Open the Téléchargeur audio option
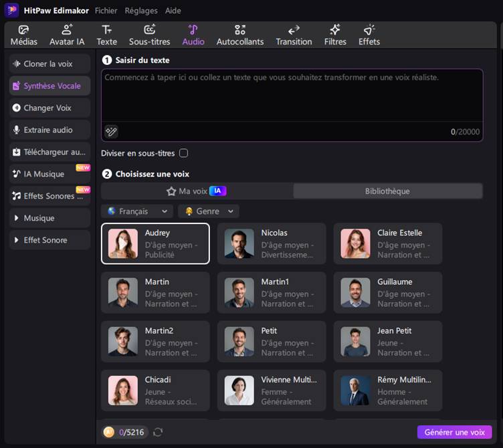Viewport: 503px width, 448px height. [x=49, y=152]
